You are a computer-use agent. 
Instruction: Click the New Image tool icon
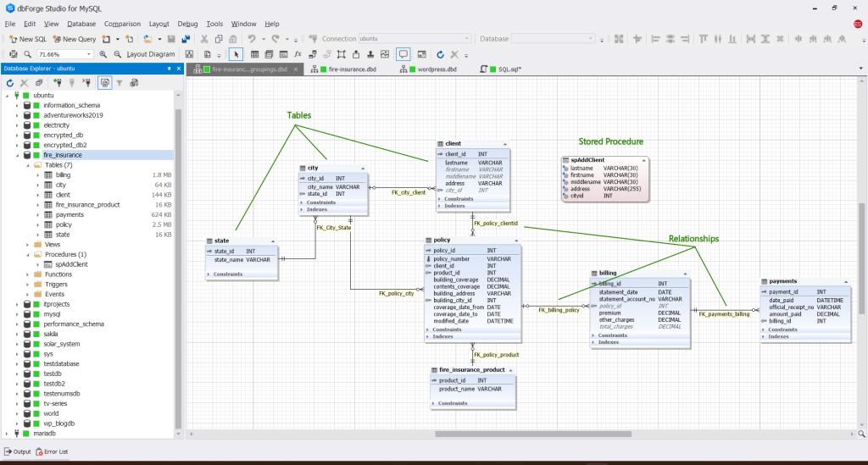point(385,54)
